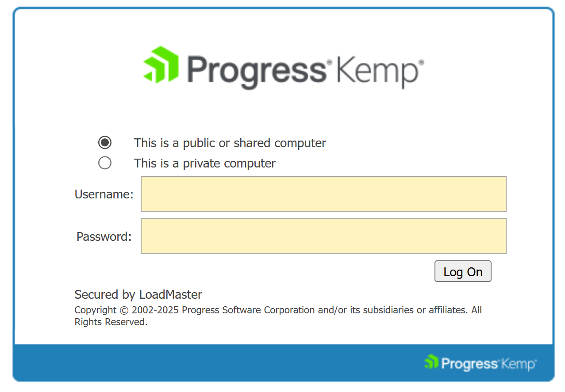Viewport: 565px width, 392px height.
Task: Click the empty blue footer bar area
Action: (x=221, y=362)
